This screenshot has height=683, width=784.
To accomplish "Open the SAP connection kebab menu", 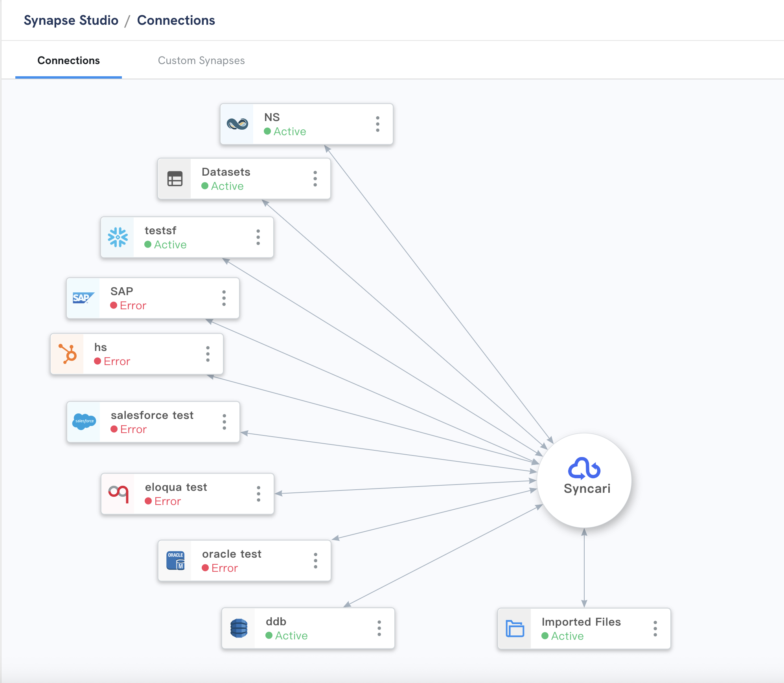I will [224, 298].
